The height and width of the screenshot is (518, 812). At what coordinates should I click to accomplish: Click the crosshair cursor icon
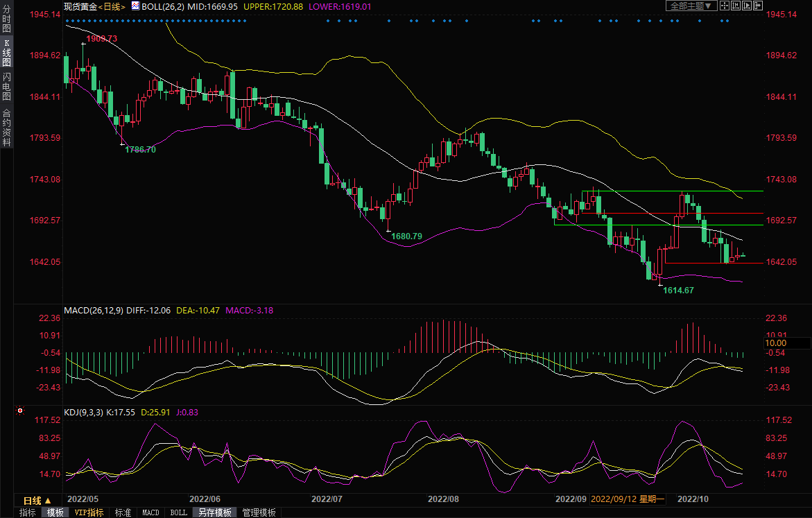click(724, 6)
